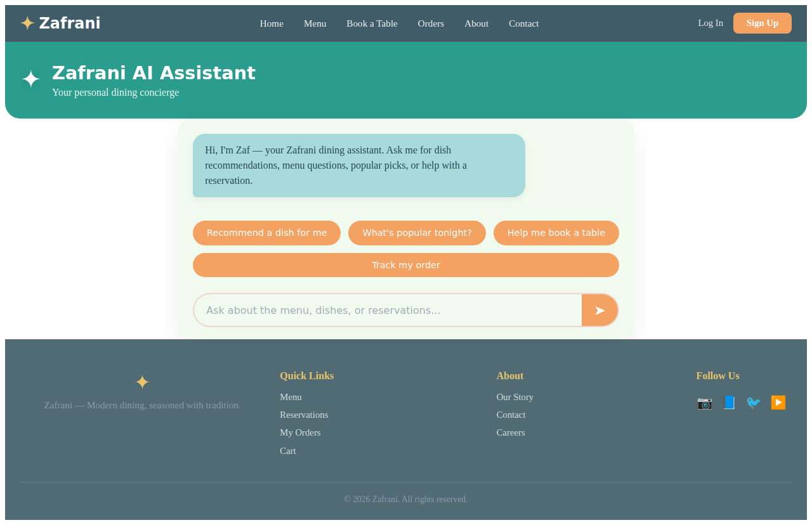Click the 'Zafrani AI Assistant' heading

point(154,73)
